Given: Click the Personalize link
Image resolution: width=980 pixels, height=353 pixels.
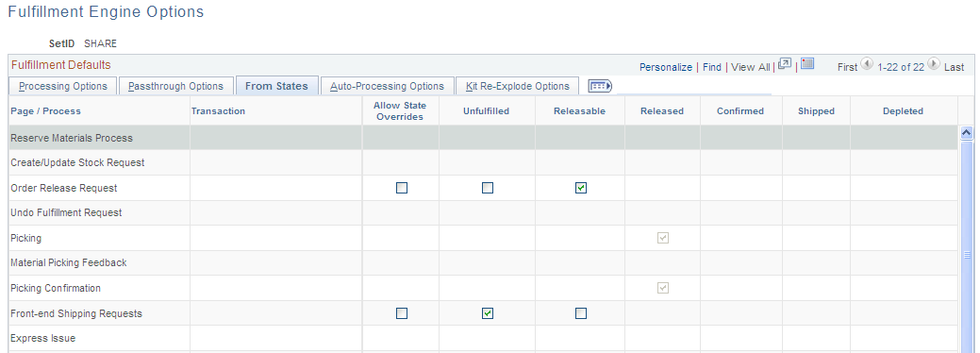Looking at the screenshot, I should point(666,67).
